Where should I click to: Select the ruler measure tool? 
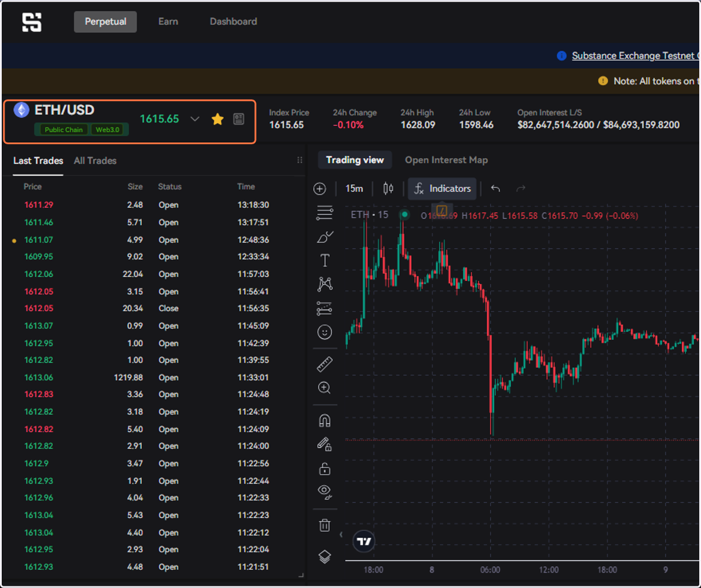(324, 364)
